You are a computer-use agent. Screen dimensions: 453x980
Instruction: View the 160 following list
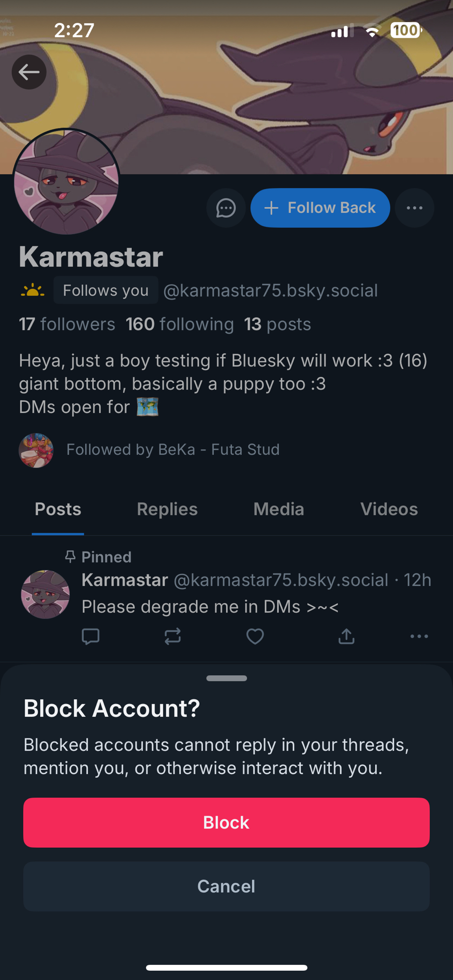tap(179, 324)
